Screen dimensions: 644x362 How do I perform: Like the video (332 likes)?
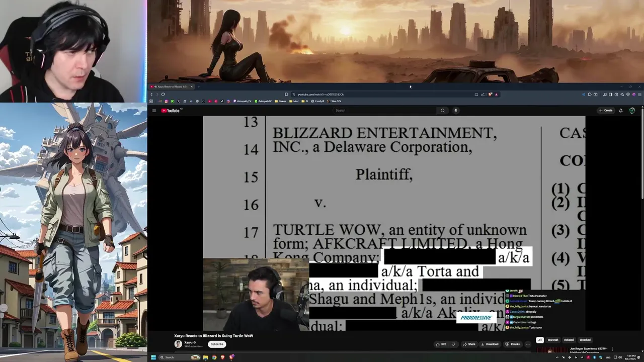click(x=441, y=344)
